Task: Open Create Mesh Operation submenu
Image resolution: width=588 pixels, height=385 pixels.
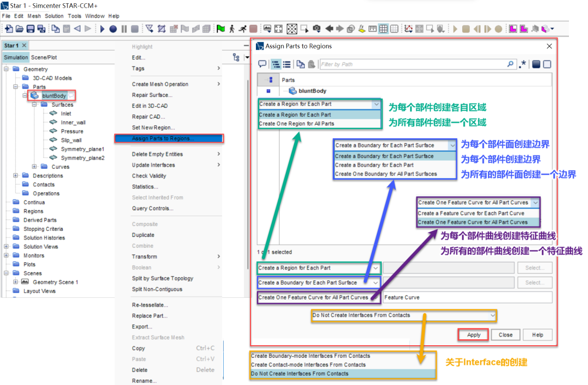Action: coord(175,84)
